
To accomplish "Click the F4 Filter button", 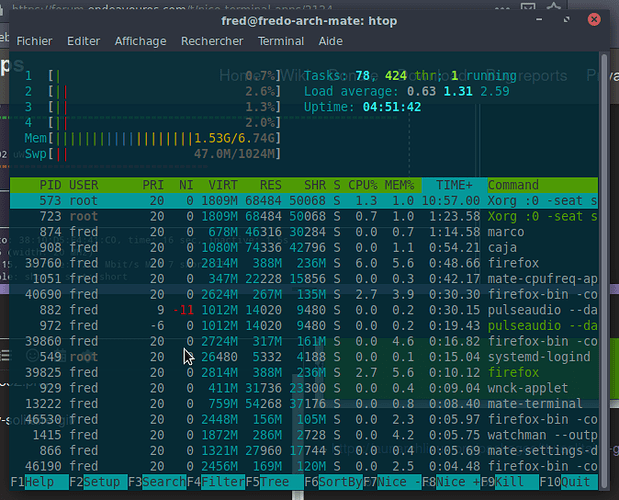I will [x=216, y=482].
